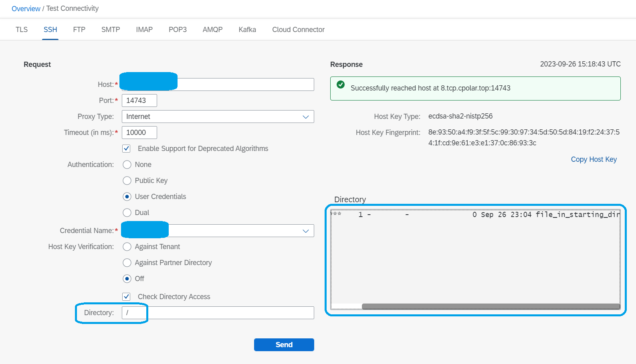Click the green success checkmark icon
Image resolution: width=636 pixels, height=364 pixels.
[x=341, y=84]
